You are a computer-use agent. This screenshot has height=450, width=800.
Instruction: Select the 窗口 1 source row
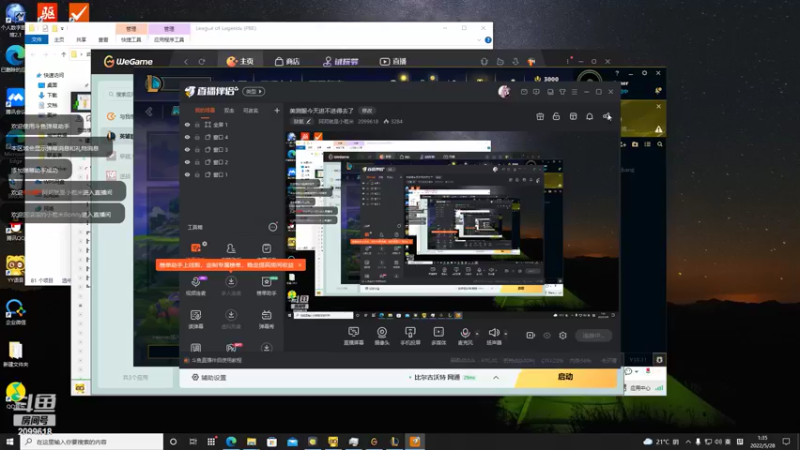click(232, 174)
